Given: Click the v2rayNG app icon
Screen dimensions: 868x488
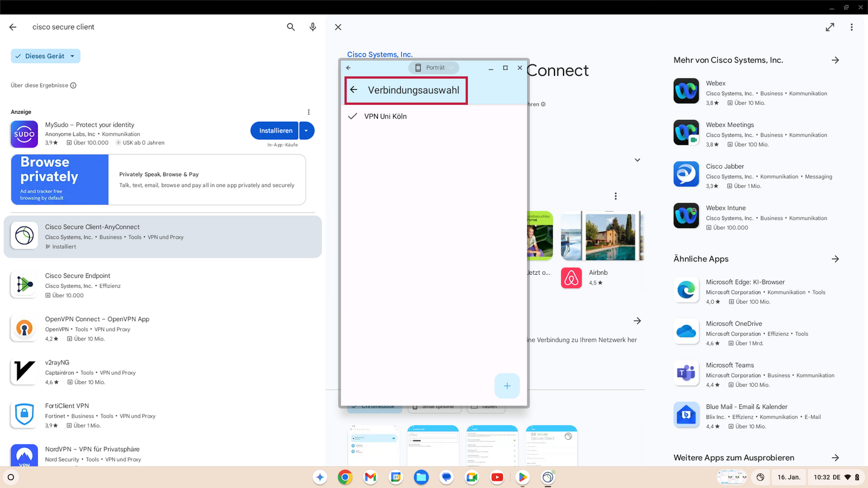Looking at the screenshot, I should click(24, 372).
